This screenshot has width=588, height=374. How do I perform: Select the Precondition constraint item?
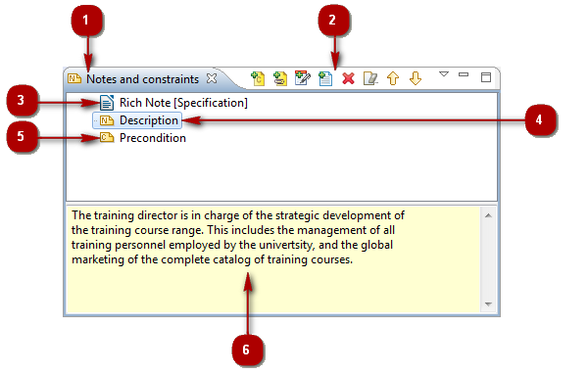pyautogui.click(x=153, y=138)
